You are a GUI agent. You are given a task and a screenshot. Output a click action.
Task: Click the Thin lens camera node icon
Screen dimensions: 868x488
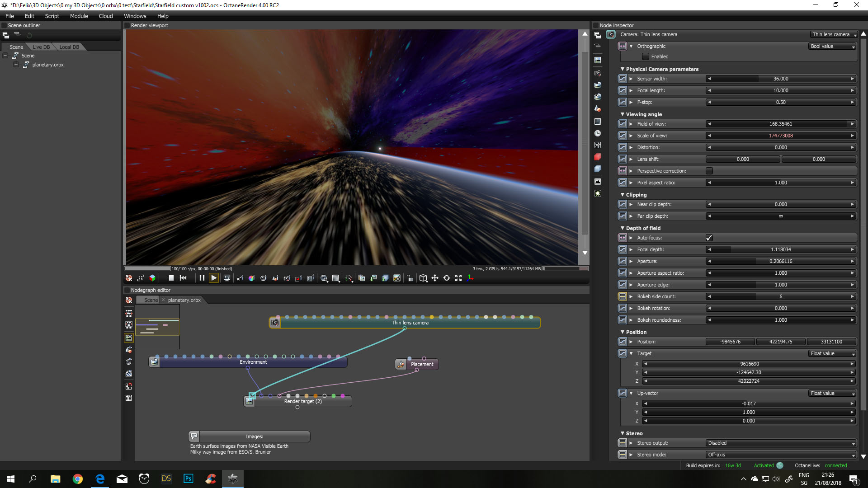coord(275,323)
